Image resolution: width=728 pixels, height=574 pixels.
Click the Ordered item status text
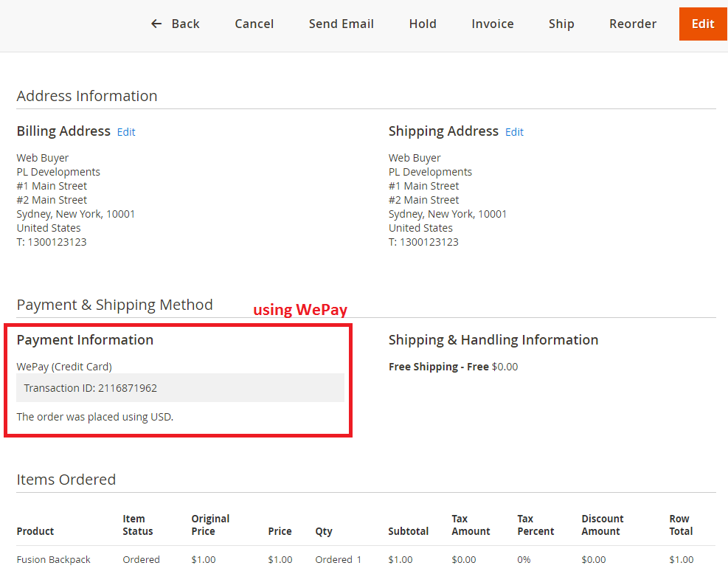click(x=141, y=559)
